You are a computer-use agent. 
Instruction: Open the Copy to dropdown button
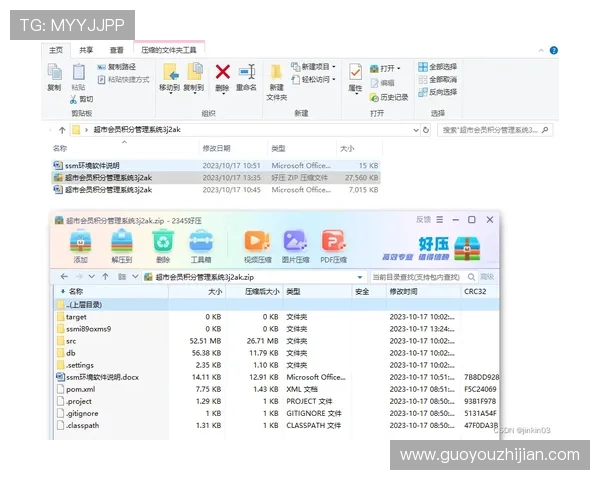194,78
